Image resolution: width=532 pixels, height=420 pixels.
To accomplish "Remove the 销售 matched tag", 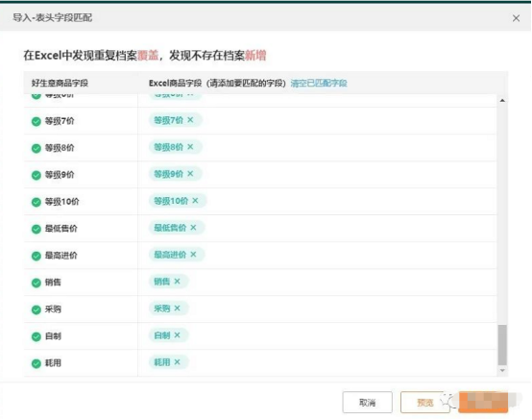I will 177,282.
